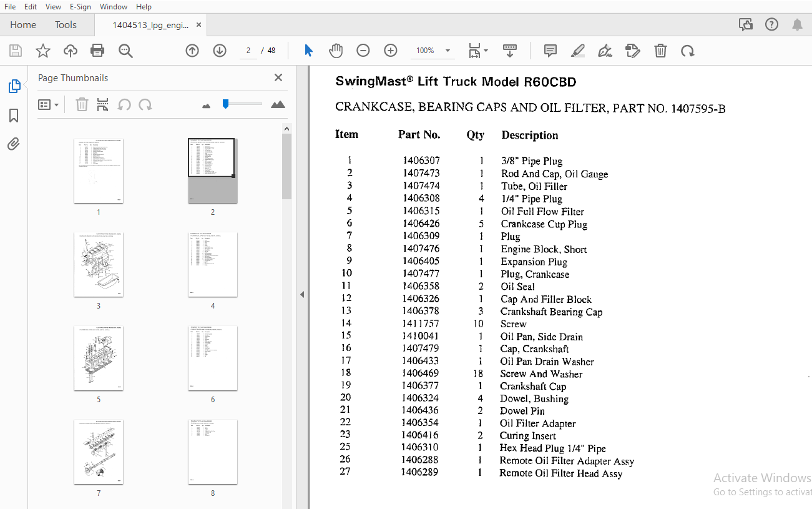Open the Window menu
The image size is (812, 509).
pyautogui.click(x=114, y=6)
